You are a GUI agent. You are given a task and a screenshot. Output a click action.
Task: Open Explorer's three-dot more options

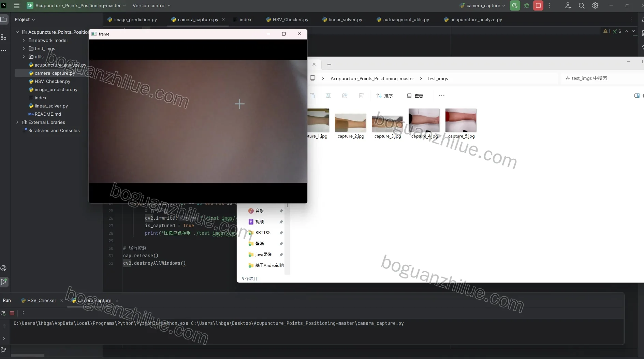442,96
